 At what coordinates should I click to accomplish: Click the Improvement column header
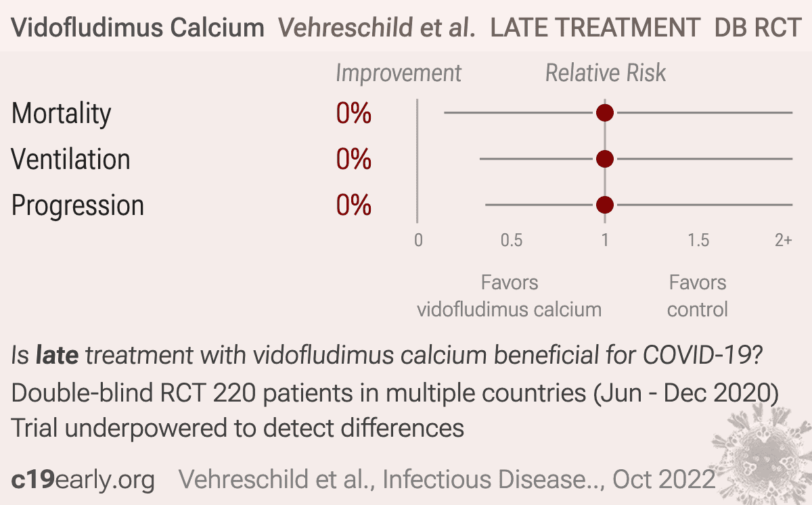(x=399, y=73)
